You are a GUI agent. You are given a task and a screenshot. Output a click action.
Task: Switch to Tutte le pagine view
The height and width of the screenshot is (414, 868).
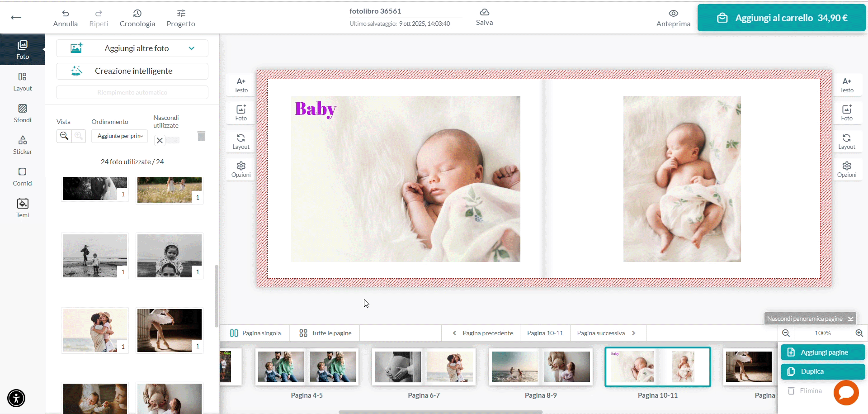pos(325,333)
